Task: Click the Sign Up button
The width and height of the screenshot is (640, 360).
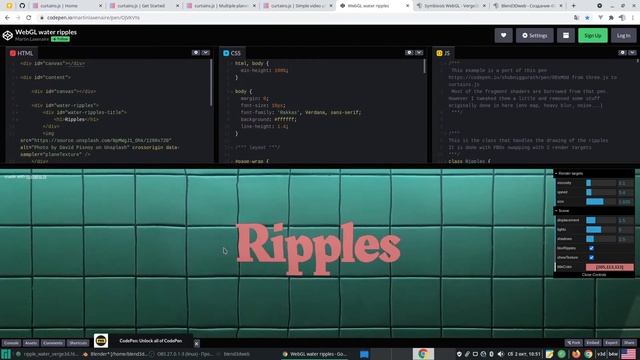Action: point(593,36)
